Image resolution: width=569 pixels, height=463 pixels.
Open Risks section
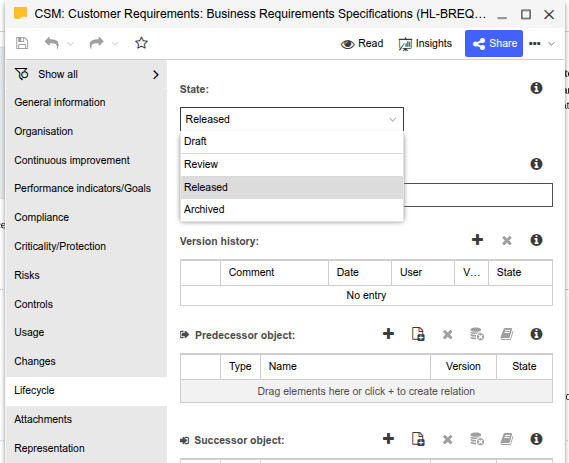tap(86, 275)
